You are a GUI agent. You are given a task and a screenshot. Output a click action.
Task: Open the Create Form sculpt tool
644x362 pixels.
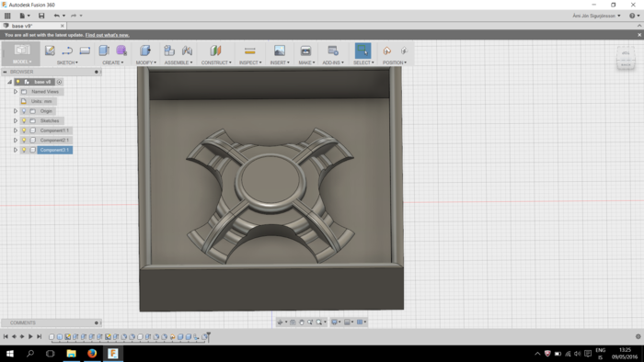121,51
